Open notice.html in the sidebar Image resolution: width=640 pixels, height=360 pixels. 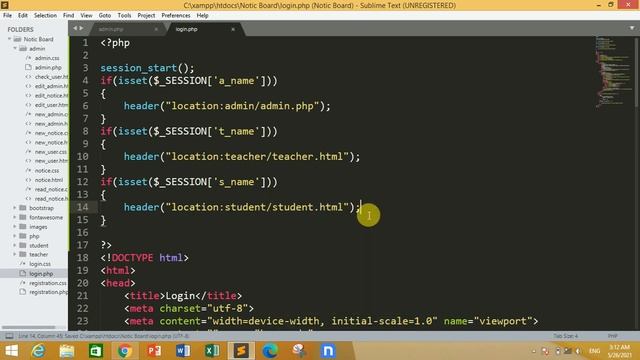coord(49,180)
